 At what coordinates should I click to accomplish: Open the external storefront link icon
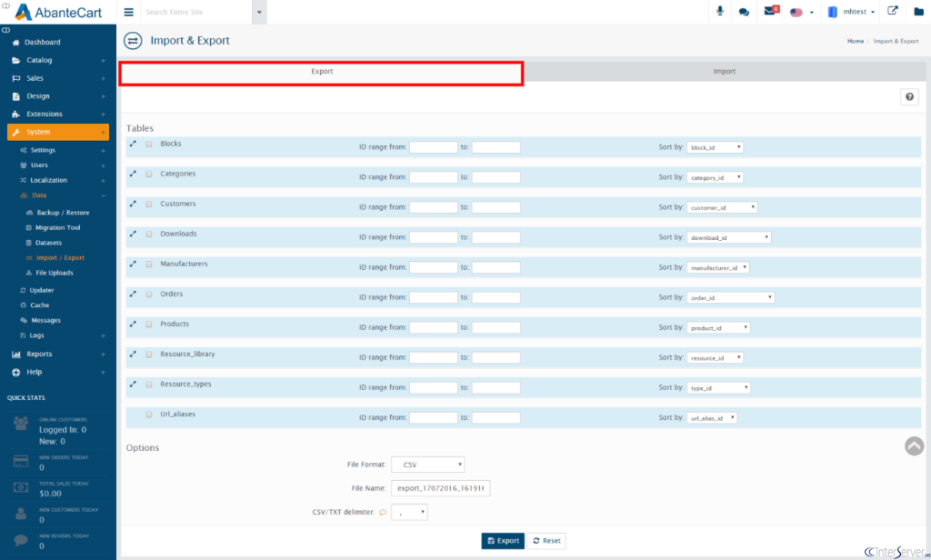[893, 11]
